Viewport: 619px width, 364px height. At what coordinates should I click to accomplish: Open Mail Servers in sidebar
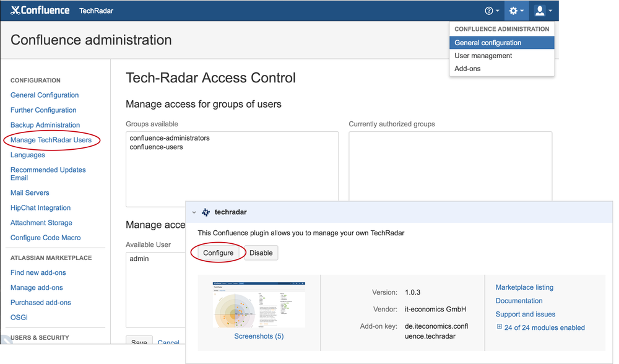[30, 193]
